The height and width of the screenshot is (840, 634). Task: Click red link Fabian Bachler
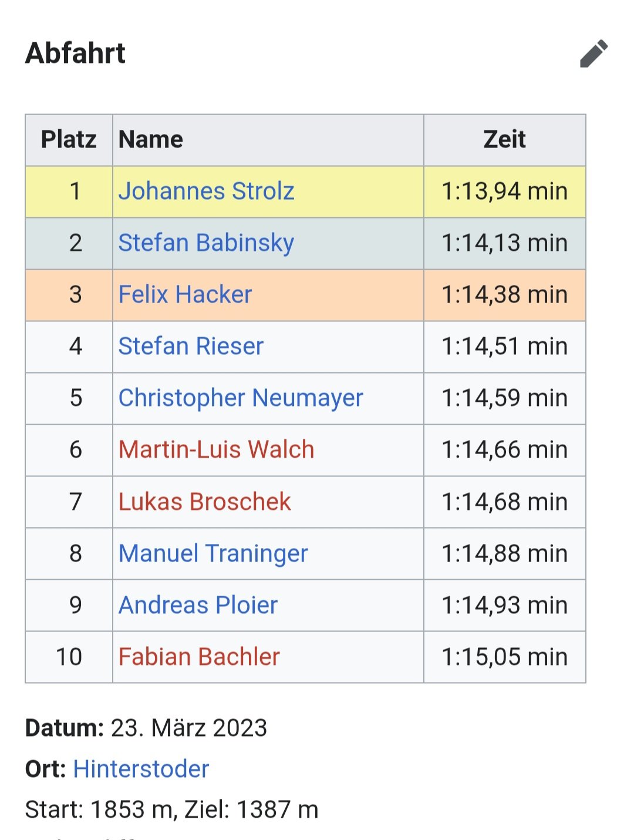[199, 657]
